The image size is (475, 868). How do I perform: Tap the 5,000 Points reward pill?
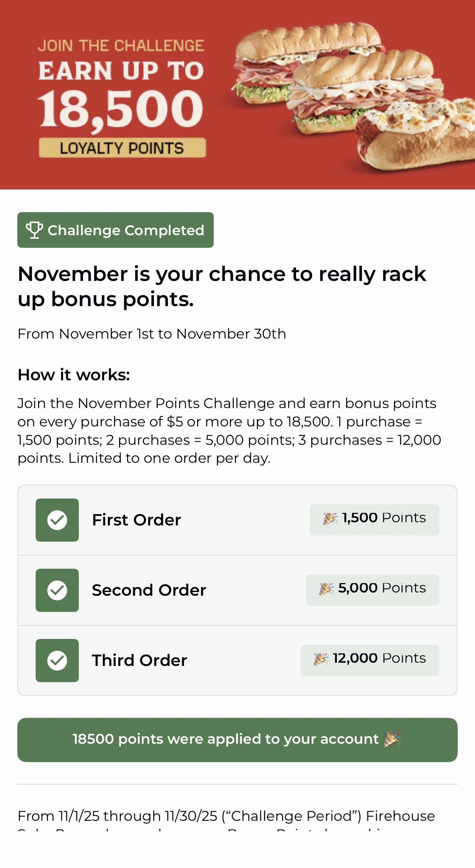pyautogui.click(x=372, y=590)
